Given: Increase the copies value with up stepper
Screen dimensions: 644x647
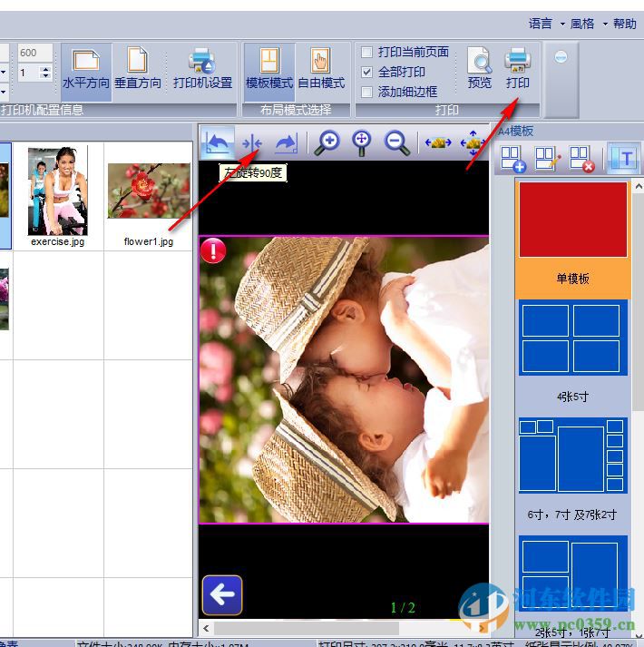Looking at the screenshot, I should tap(45, 69).
